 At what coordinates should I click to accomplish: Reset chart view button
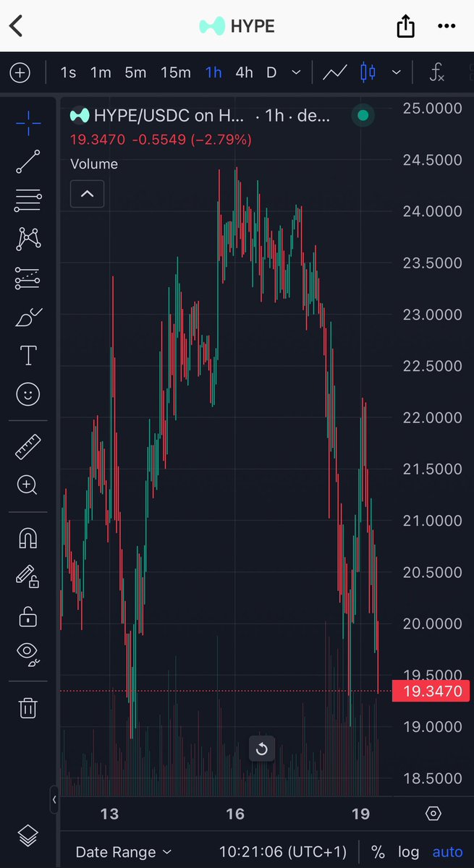pyautogui.click(x=262, y=749)
